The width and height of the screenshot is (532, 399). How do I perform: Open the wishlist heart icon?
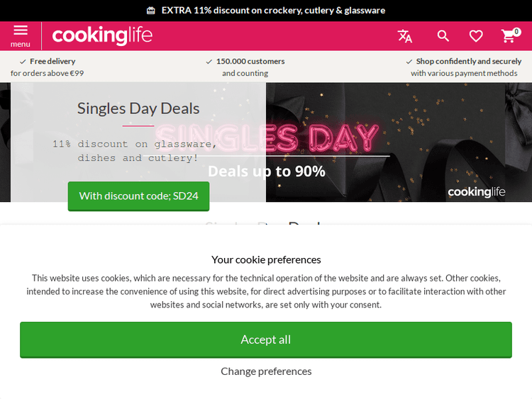tap(476, 36)
